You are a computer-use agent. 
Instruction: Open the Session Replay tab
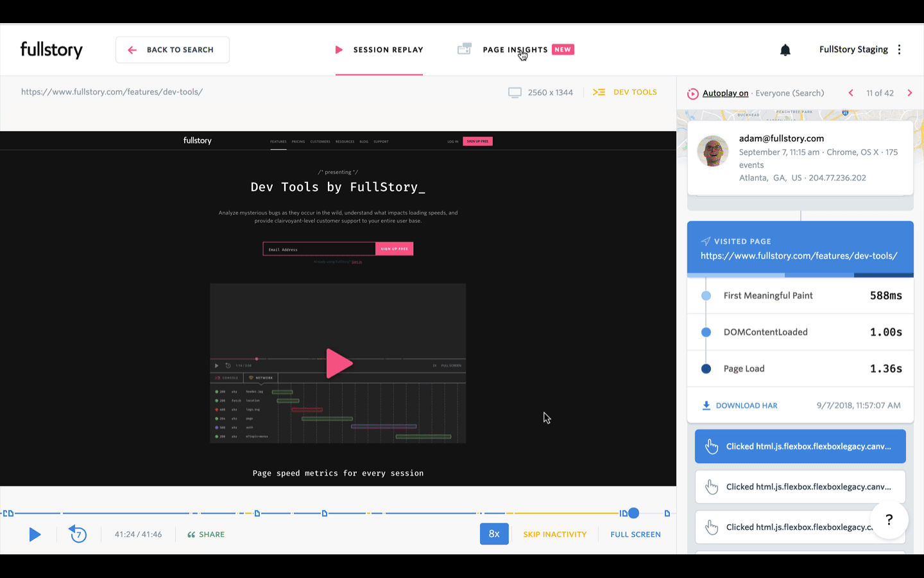[379, 49]
